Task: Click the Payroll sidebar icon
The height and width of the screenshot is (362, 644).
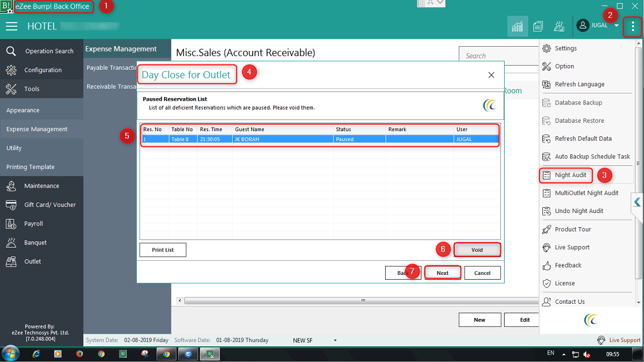Action: (x=12, y=223)
